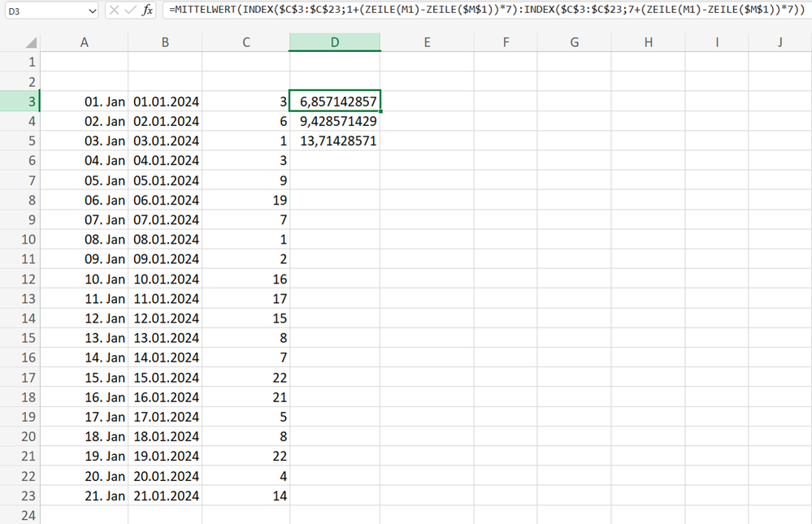Click cell C12 with value 16
Image resolution: width=812 pixels, height=524 pixels.
(x=246, y=279)
